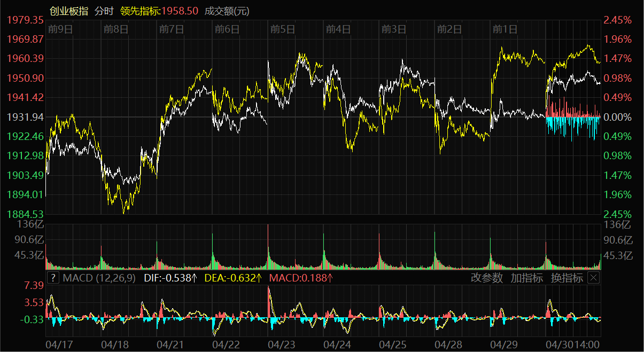
Task: Click the 04/23 date label
Action: [282, 345]
